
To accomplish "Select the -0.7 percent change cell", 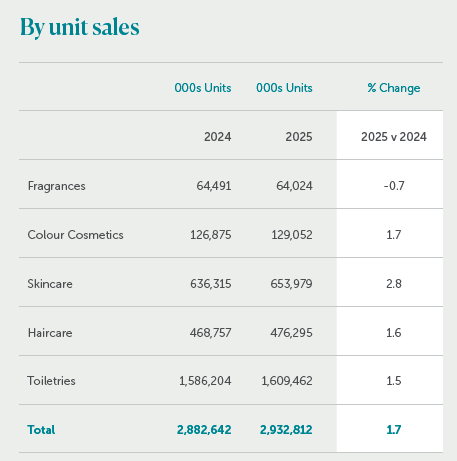I will 394,186.
